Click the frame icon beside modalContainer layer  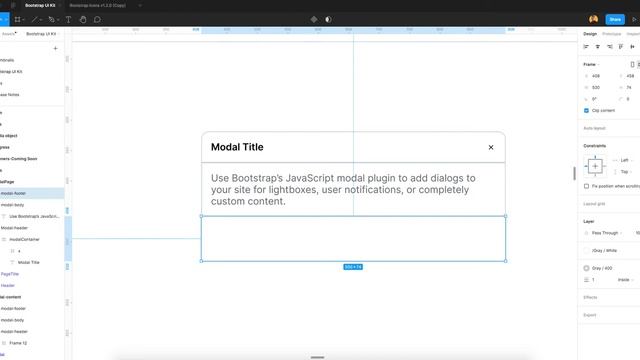pos(4,240)
